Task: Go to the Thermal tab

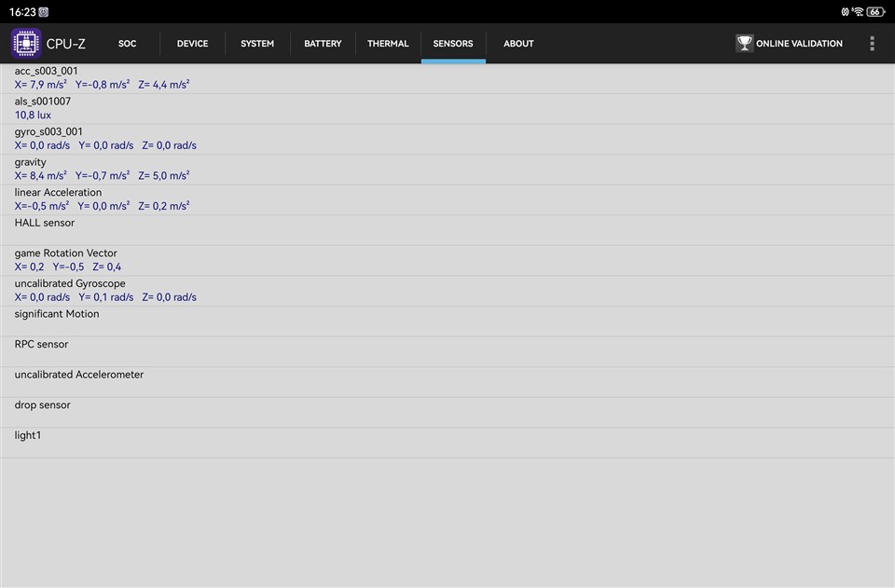Action: coord(388,44)
